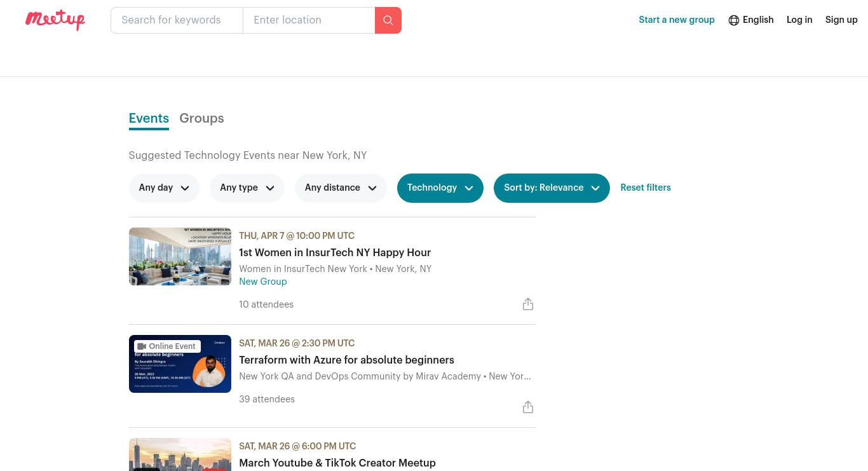The image size is (868, 471).
Task: Click the globe language icon
Action: pyautogui.click(x=734, y=20)
